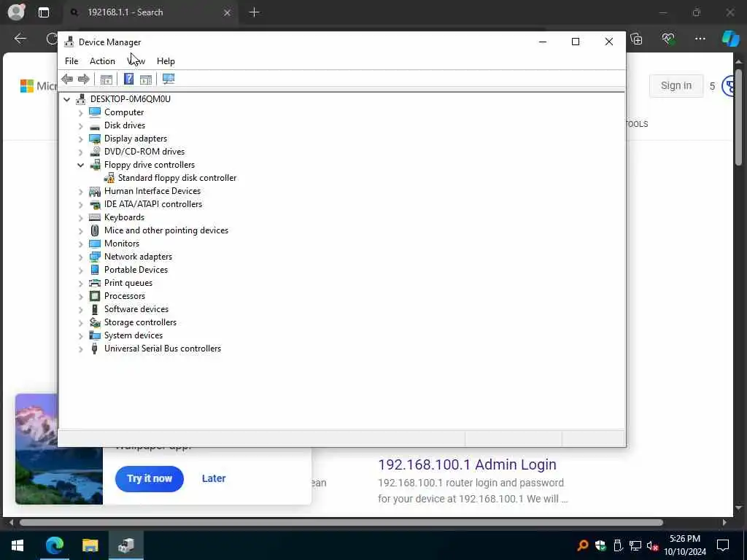Click Show/Hide Console Tree toolbar icon
This screenshot has height=560, width=747.
point(107,79)
